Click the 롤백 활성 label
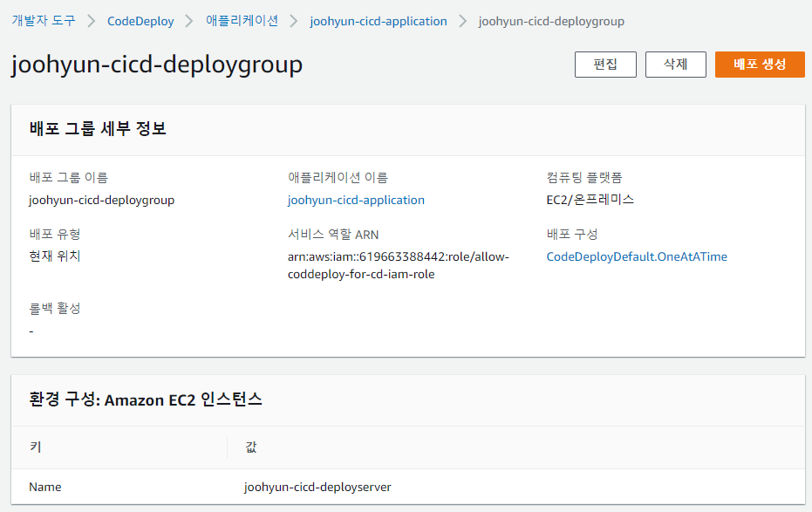 pos(55,309)
